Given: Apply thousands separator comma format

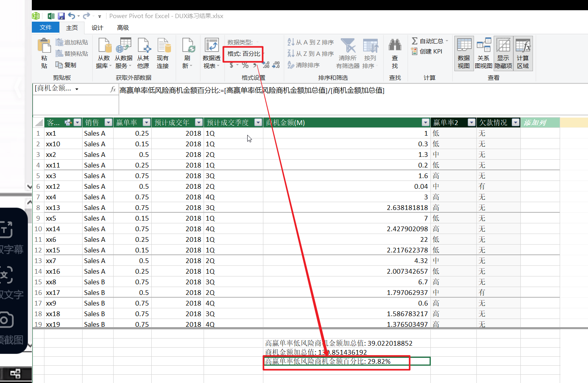Looking at the screenshot, I should (x=255, y=65).
